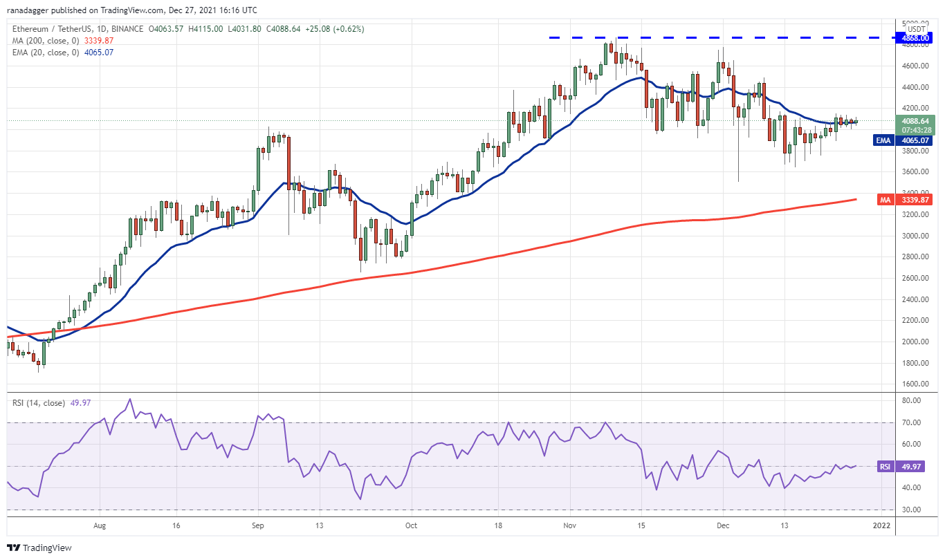This screenshot has width=945, height=560.
Task: Click the 70.00 level on RSI axis
Action: (x=912, y=422)
